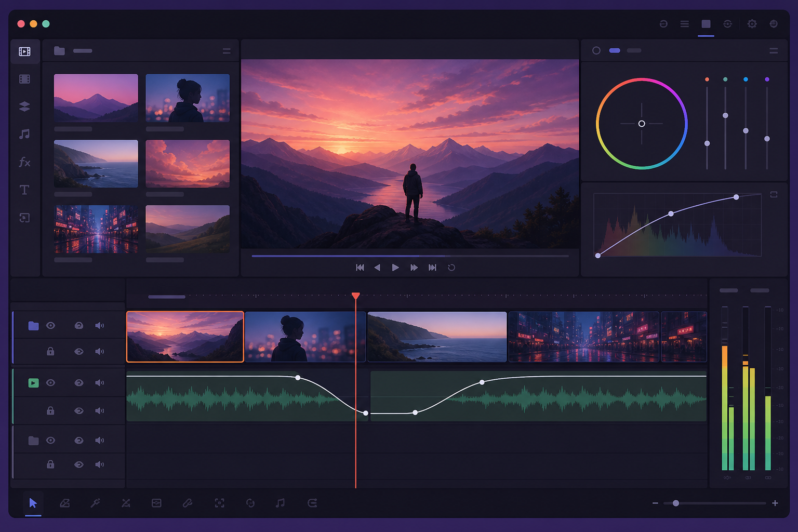
Task: Click the green play icon on the audio track
Action: (33, 383)
